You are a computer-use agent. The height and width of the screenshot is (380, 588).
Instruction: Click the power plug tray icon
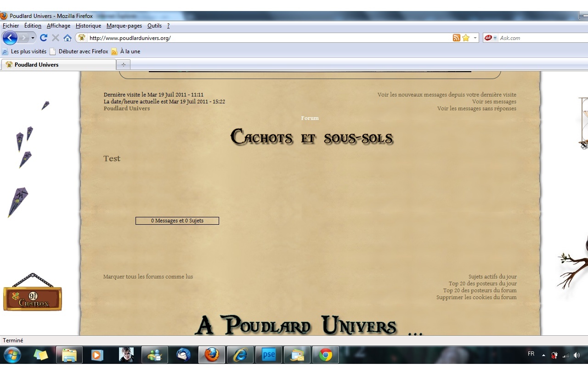point(554,355)
